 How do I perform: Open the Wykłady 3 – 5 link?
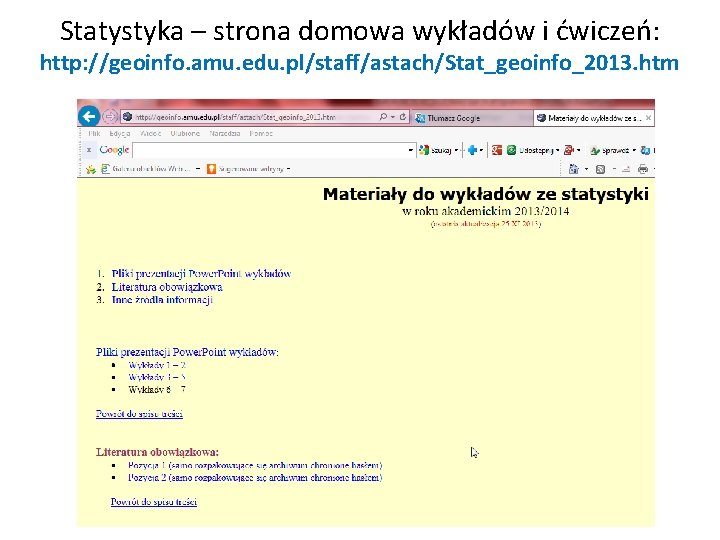[157, 377]
